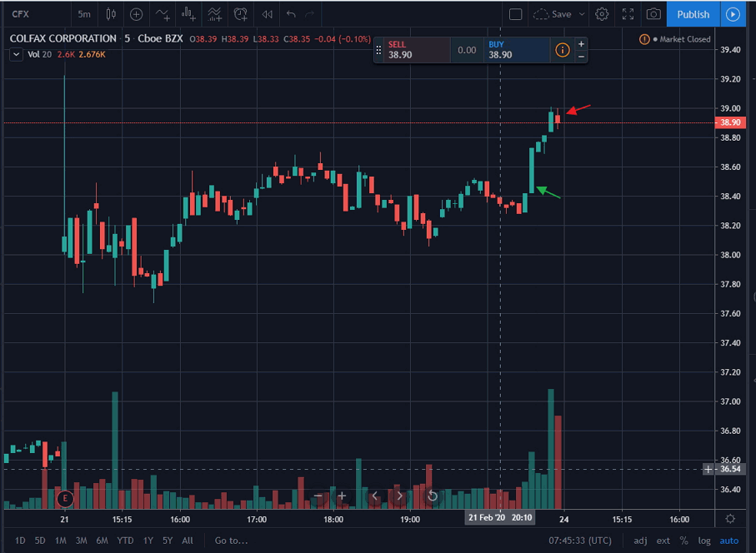
Task: Select the 5Y date range
Action: pyautogui.click(x=168, y=541)
